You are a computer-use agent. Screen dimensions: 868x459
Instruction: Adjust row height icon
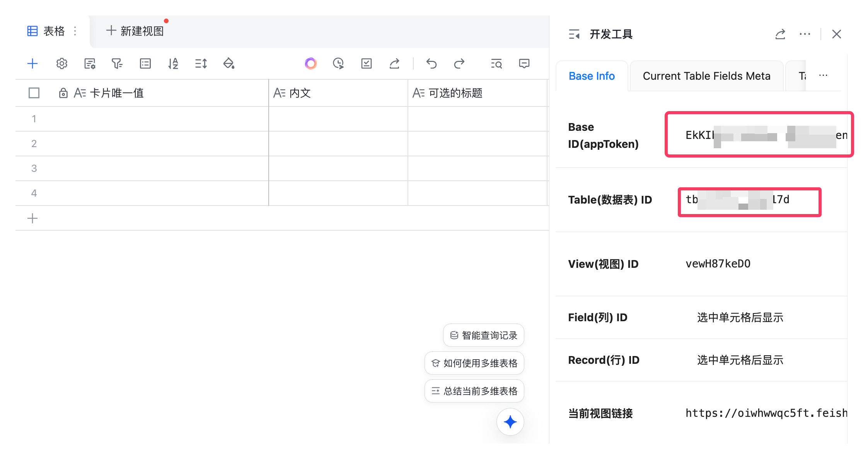(201, 63)
